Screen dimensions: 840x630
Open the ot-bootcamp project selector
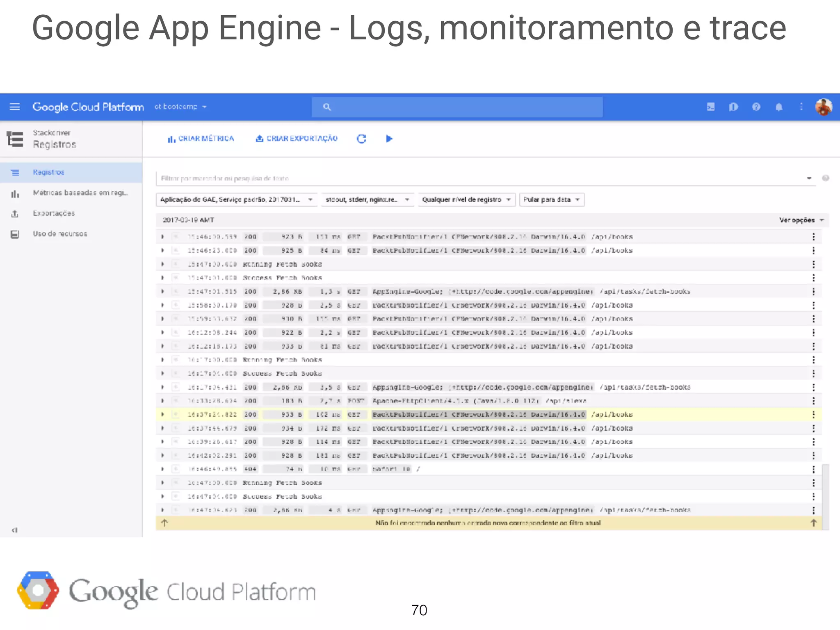(180, 107)
